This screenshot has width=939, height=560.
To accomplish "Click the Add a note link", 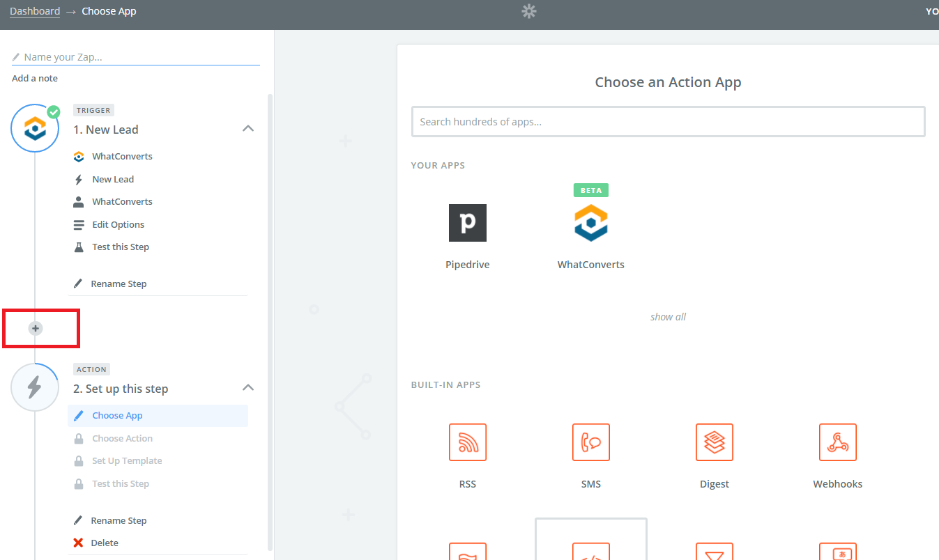I will [35, 78].
